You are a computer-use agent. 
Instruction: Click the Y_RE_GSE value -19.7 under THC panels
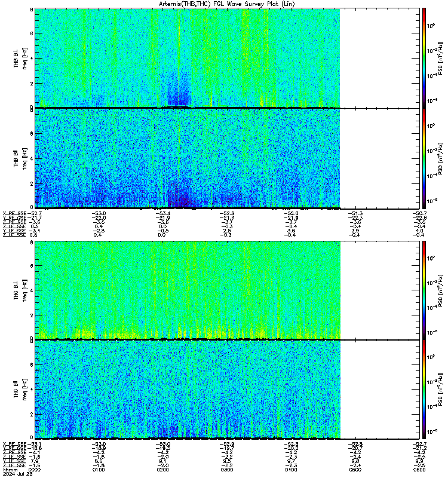click(227, 448)
